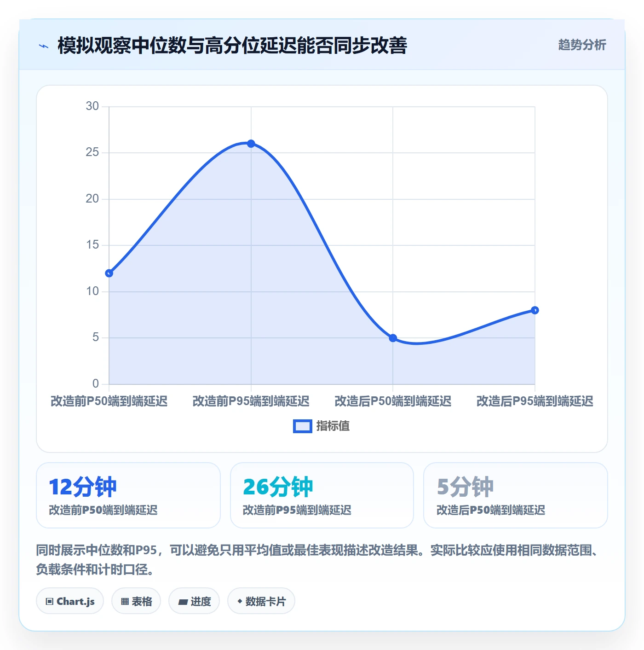Image resolution: width=644 pixels, height=650 pixels.
Task: Click the bar icon in 进度 chip
Action: click(x=183, y=602)
